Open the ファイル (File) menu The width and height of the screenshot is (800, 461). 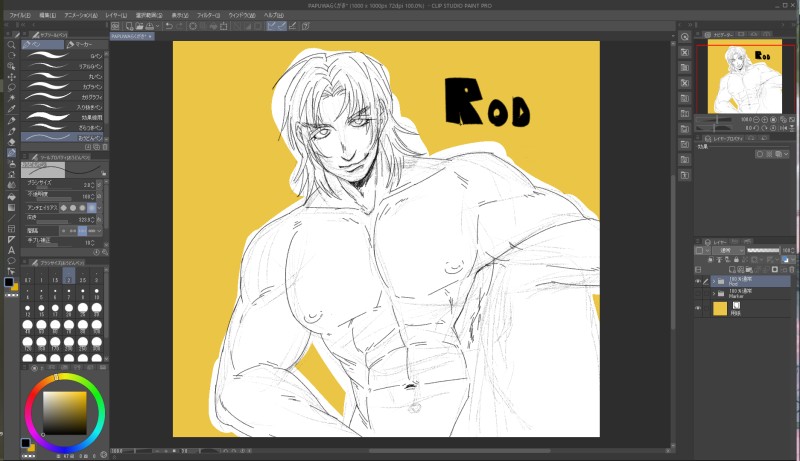20,15
